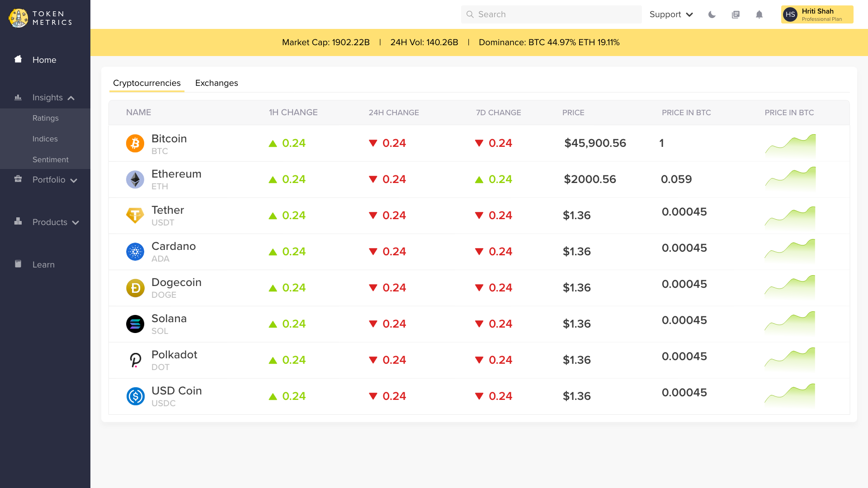This screenshot has height=488, width=868.
Task: Click the Polkadot coin icon
Action: click(135, 360)
